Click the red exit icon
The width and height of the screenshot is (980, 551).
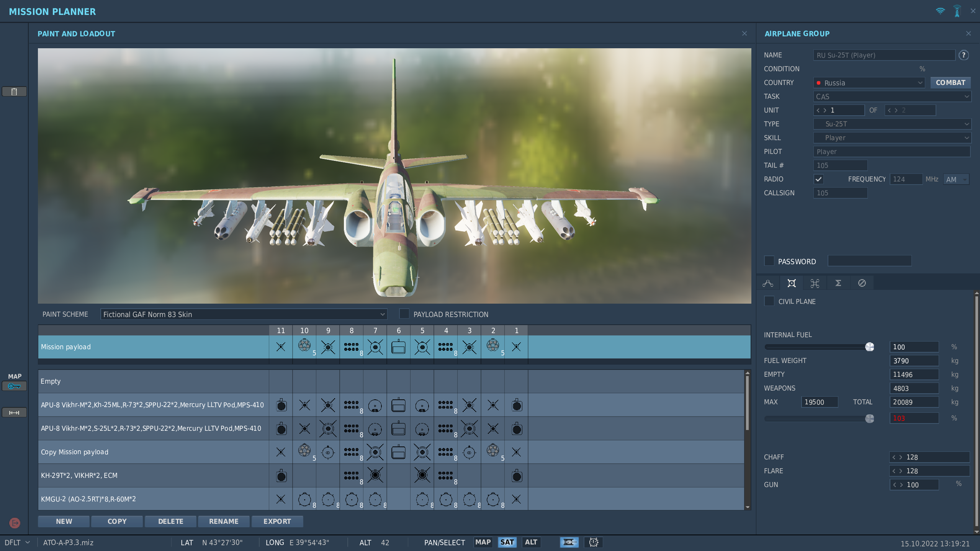click(x=15, y=523)
